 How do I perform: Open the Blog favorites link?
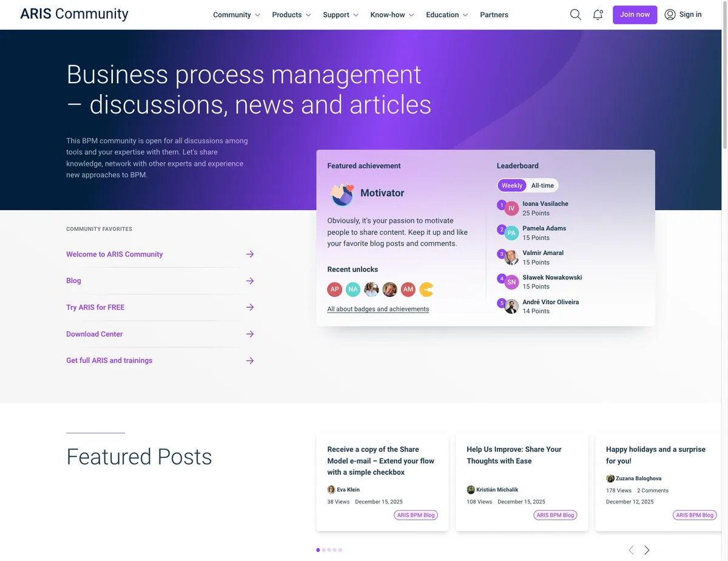coord(73,280)
